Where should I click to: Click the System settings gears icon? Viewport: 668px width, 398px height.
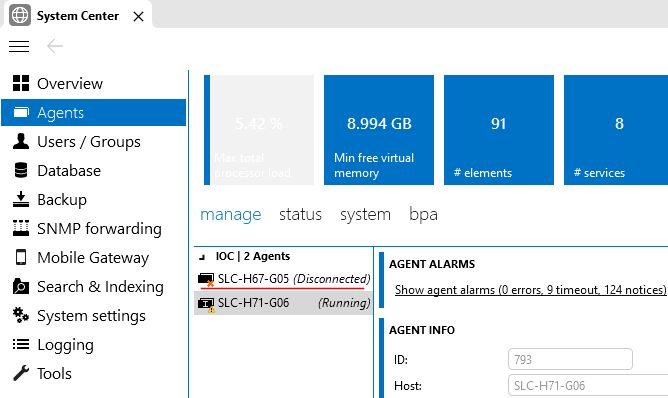21,315
